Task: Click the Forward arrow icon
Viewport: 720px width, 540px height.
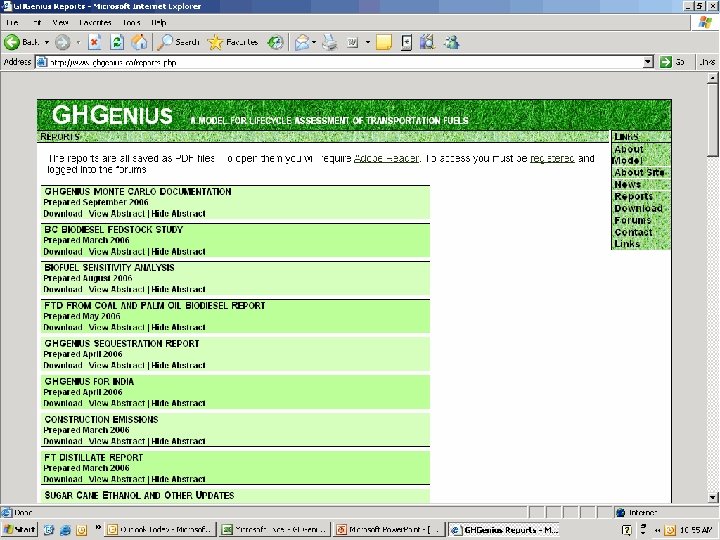Action: tap(62, 43)
